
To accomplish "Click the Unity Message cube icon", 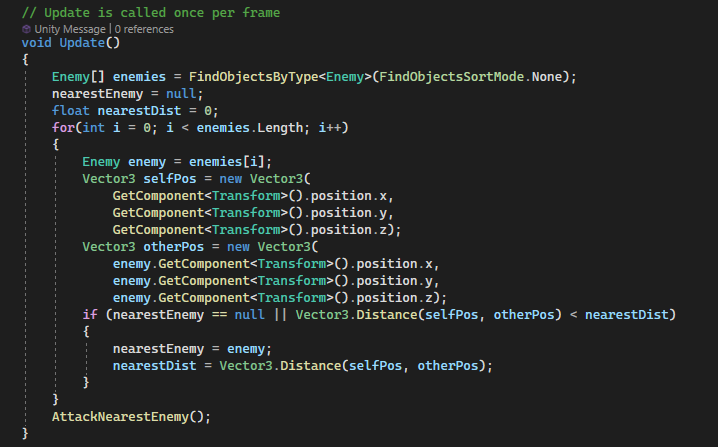I will [26, 29].
